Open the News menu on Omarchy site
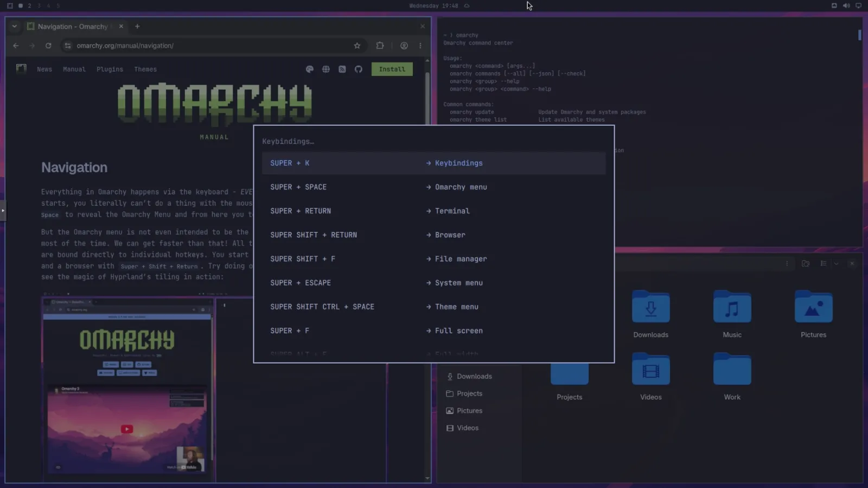The image size is (868, 488). [44, 69]
